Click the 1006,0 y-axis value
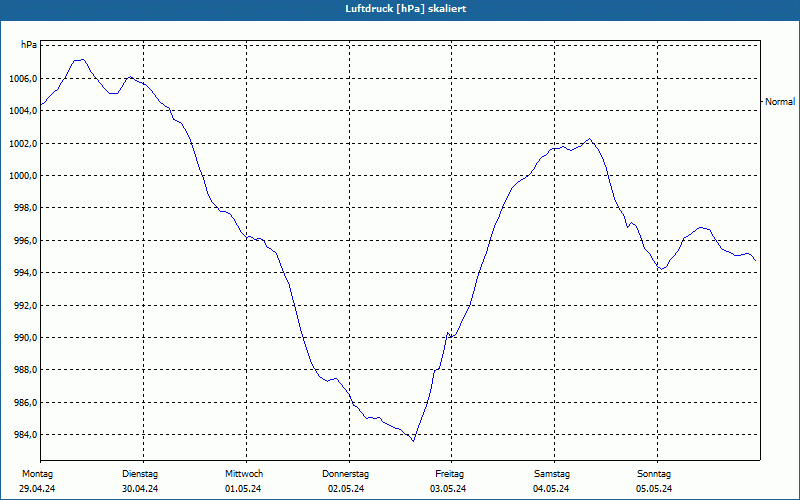800x500 pixels. pyautogui.click(x=23, y=79)
